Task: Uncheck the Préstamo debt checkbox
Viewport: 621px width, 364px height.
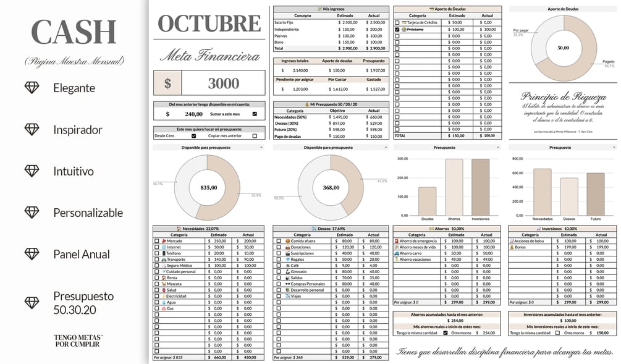Action: click(x=397, y=29)
